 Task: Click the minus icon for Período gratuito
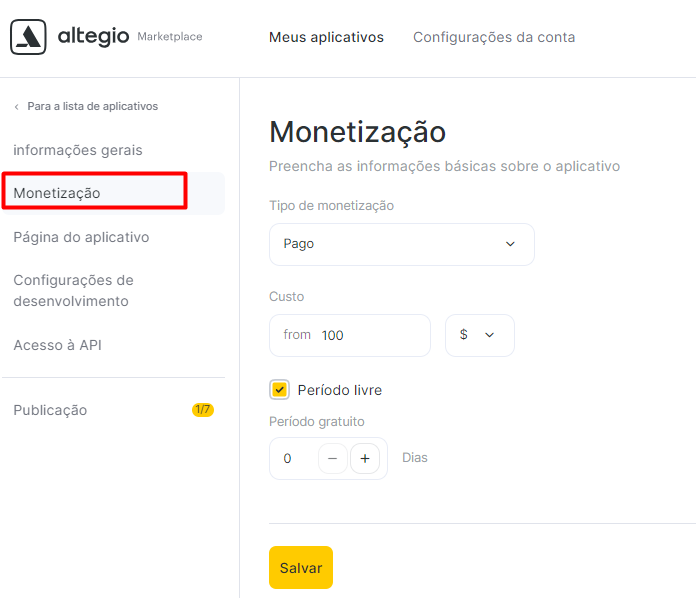pos(332,458)
